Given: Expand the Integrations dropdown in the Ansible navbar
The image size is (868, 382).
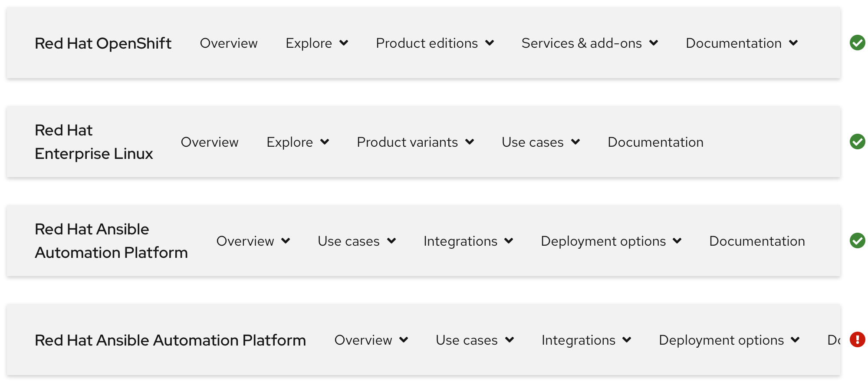Looking at the screenshot, I should point(468,240).
